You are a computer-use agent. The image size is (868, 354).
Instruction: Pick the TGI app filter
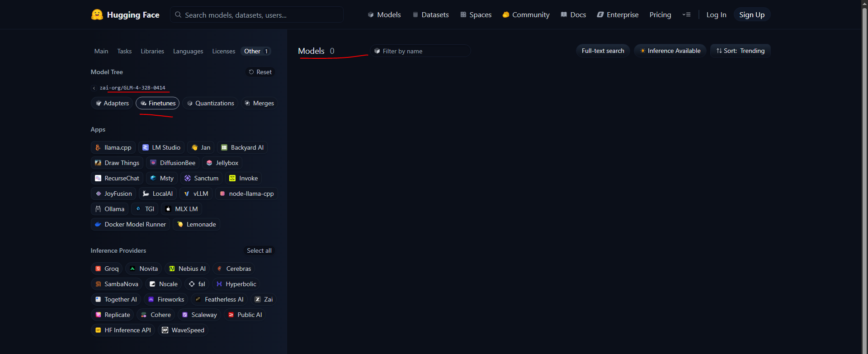point(145,209)
